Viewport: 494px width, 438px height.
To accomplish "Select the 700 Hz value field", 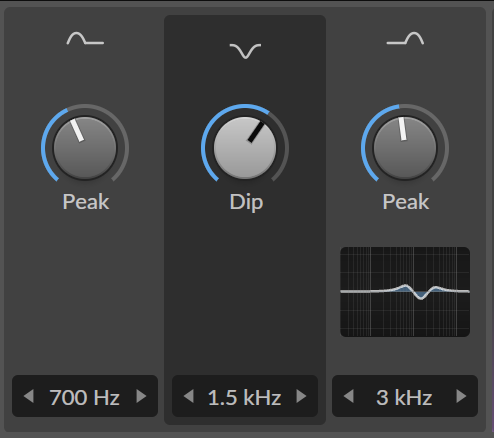I will 85,396.
